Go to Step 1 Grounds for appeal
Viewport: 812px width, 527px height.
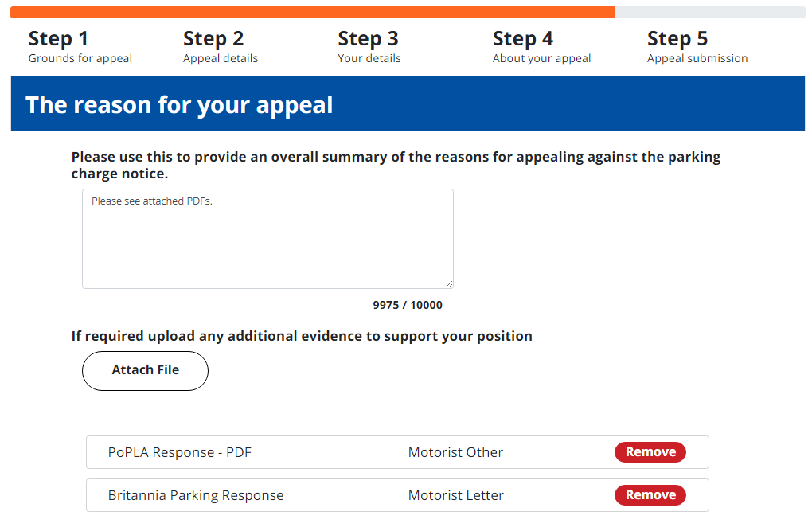pyautogui.click(x=80, y=47)
